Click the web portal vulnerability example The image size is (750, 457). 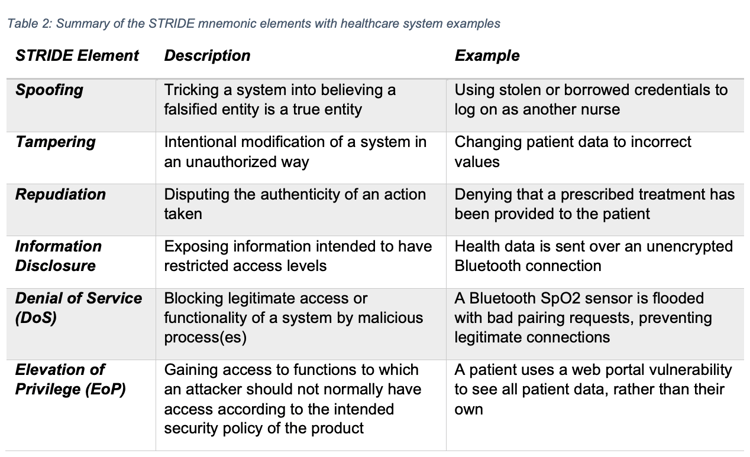(593, 390)
